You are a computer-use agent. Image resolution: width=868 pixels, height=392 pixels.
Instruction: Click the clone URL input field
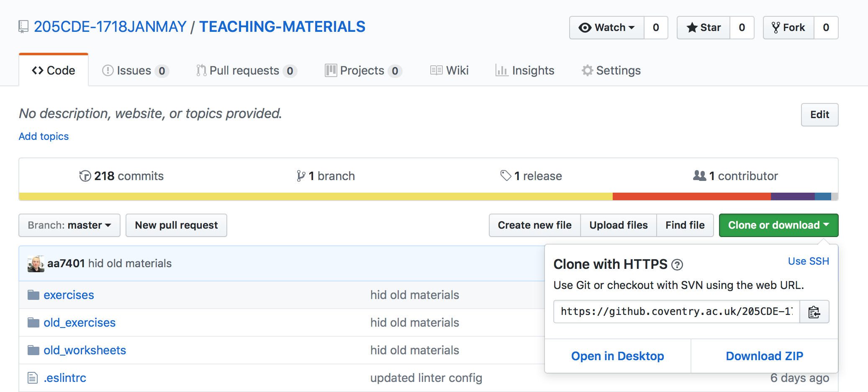coord(677,312)
